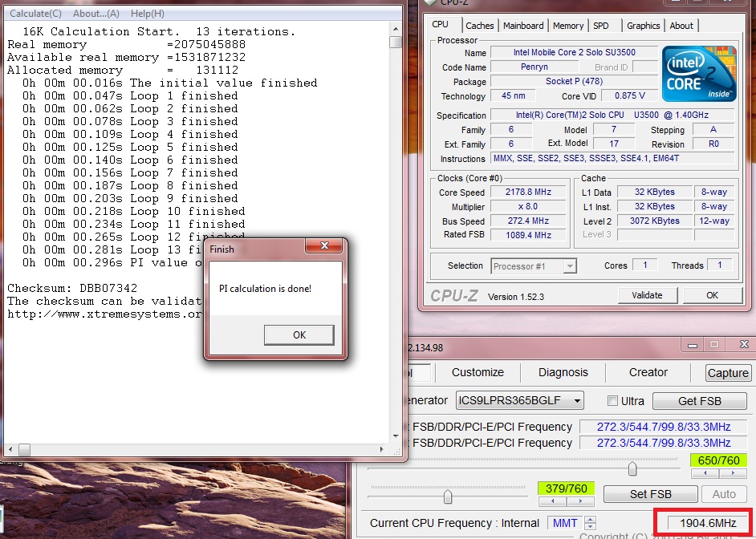
Task: Click the Level 2 cache value 3072 KBytes
Action: pyautogui.click(x=655, y=221)
